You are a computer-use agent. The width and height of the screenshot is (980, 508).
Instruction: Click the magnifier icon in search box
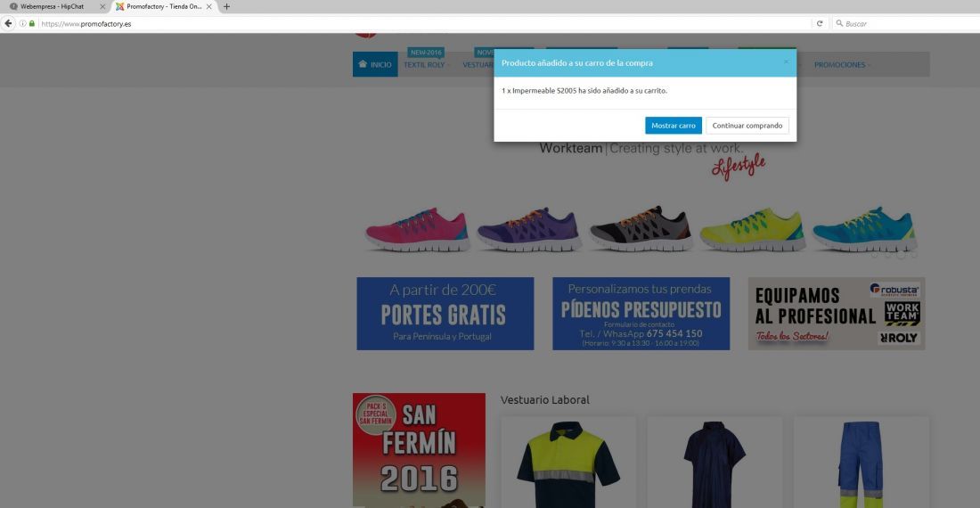pos(839,24)
